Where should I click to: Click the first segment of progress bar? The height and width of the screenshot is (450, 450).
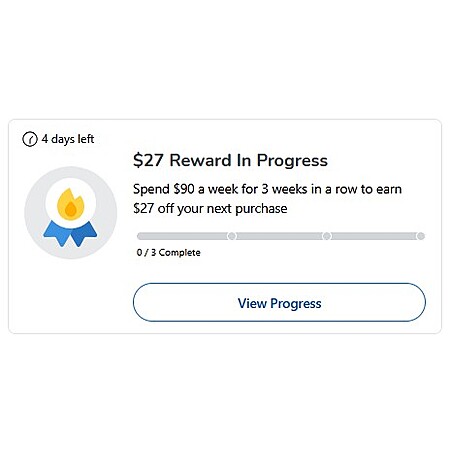click(182, 236)
